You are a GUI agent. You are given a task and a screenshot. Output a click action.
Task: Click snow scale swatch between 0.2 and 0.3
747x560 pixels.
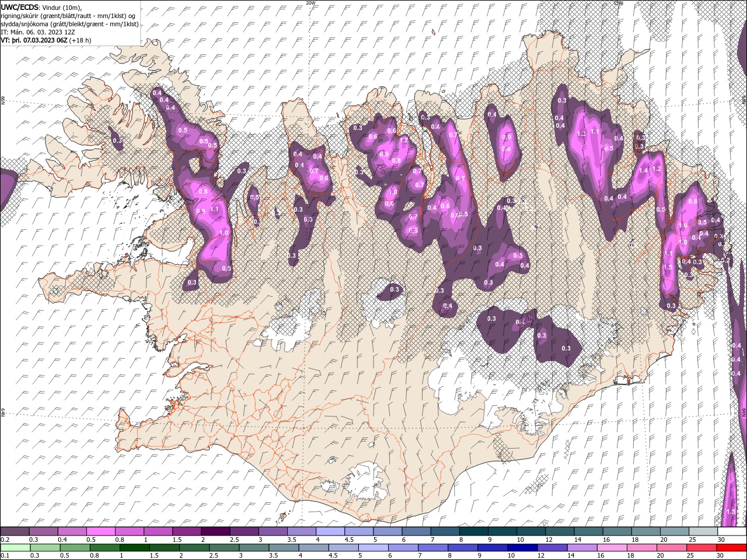(15, 531)
